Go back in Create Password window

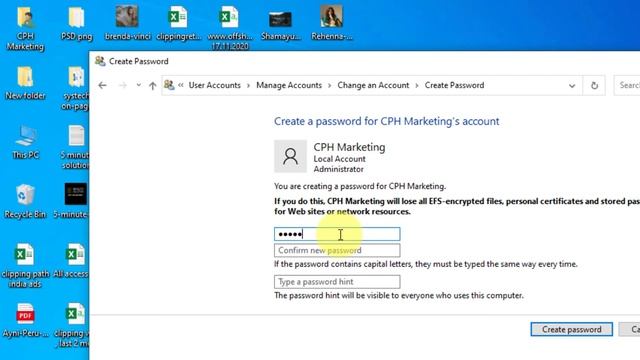102,85
